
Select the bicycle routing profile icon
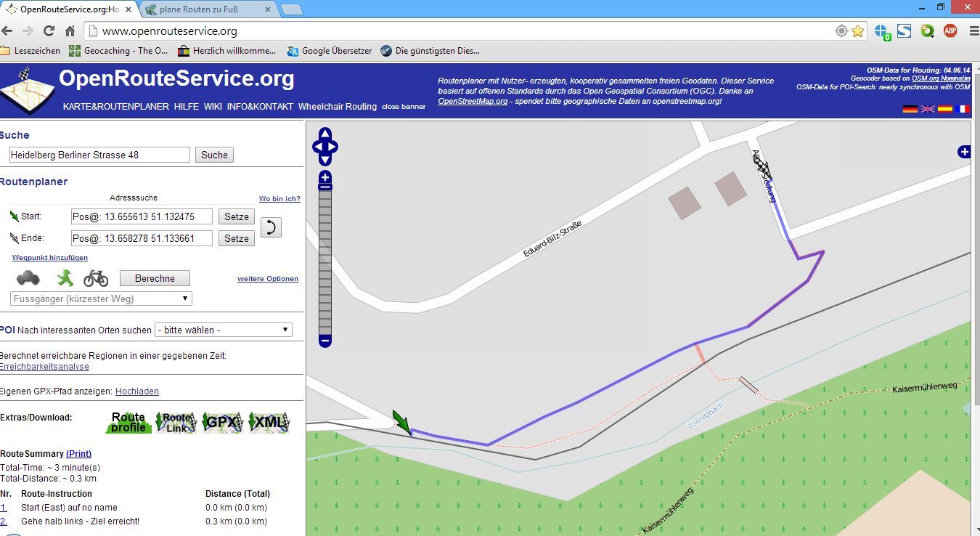96,278
